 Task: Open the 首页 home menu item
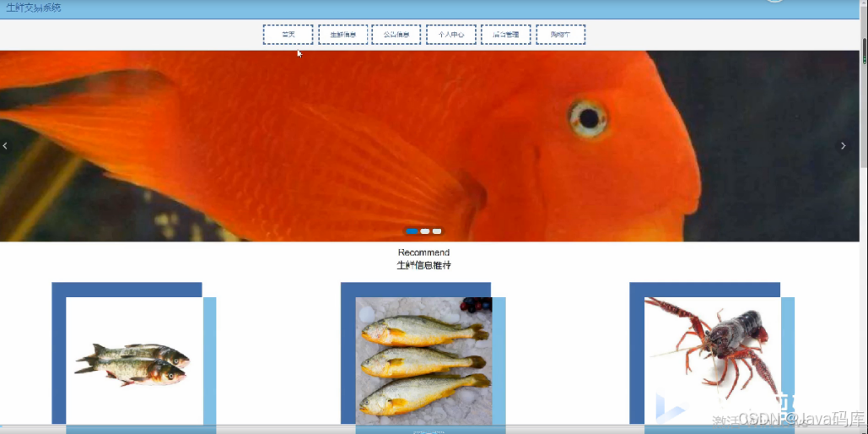coord(288,35)
